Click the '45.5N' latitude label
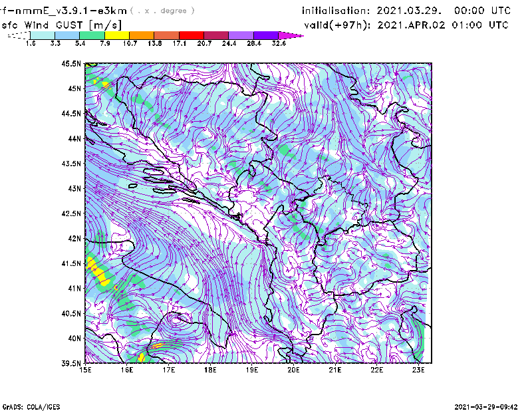This screenshot has width=532, height=411. click(71, 63)
